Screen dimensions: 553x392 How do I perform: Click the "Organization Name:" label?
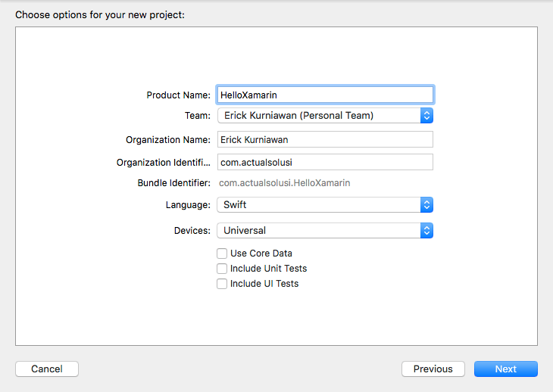(x=168, y=140)
